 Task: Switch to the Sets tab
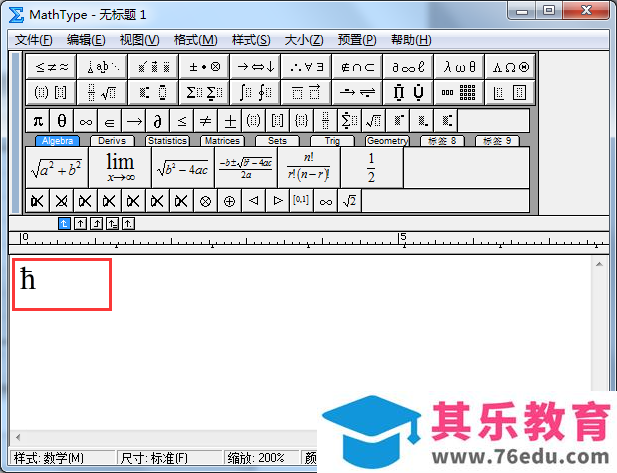277,141
